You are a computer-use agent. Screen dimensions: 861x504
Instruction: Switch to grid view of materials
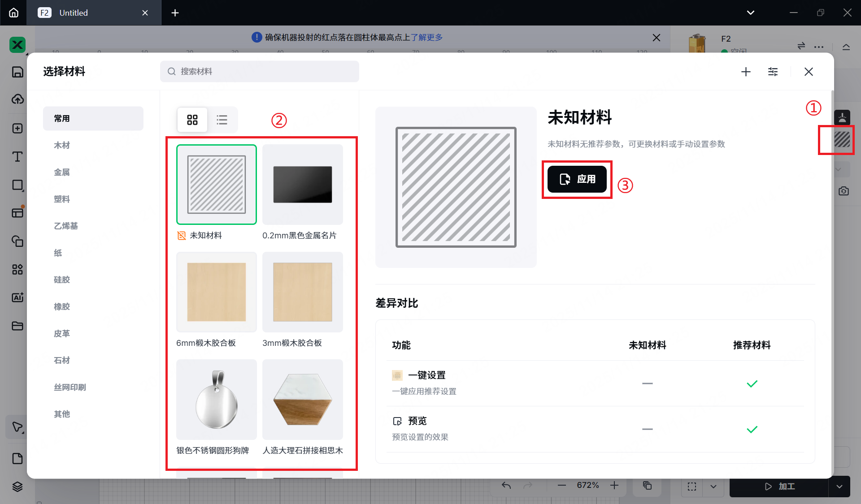(x=192, y=120)
